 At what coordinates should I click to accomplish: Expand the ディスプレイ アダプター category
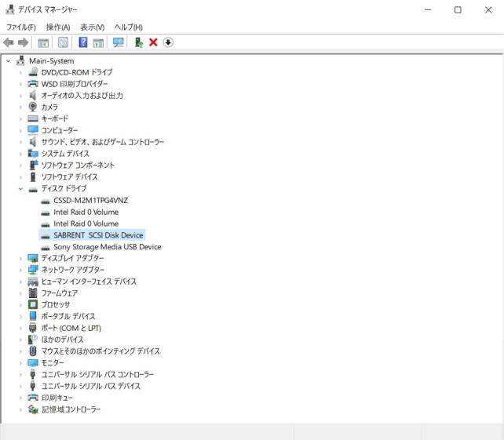(20, 259)
